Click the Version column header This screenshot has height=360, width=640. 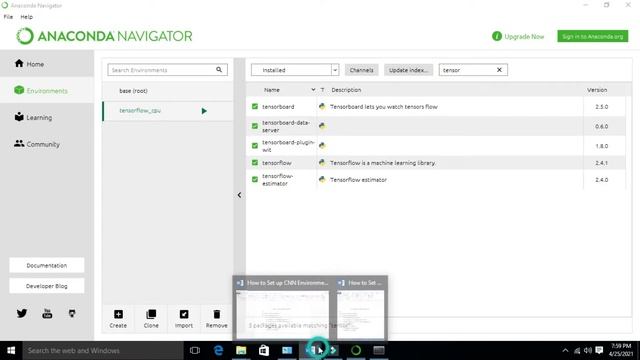pyautogui.click(x=597, y=90)
